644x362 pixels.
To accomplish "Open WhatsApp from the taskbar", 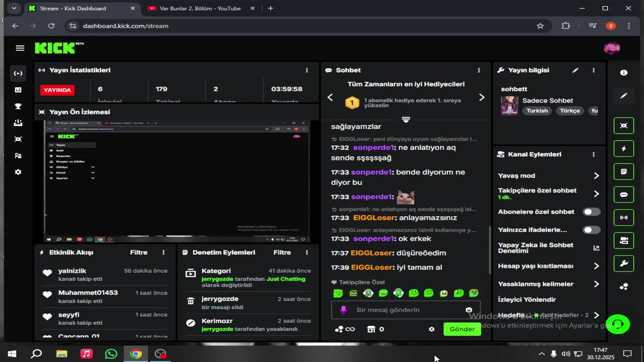I will click(111, 353).
